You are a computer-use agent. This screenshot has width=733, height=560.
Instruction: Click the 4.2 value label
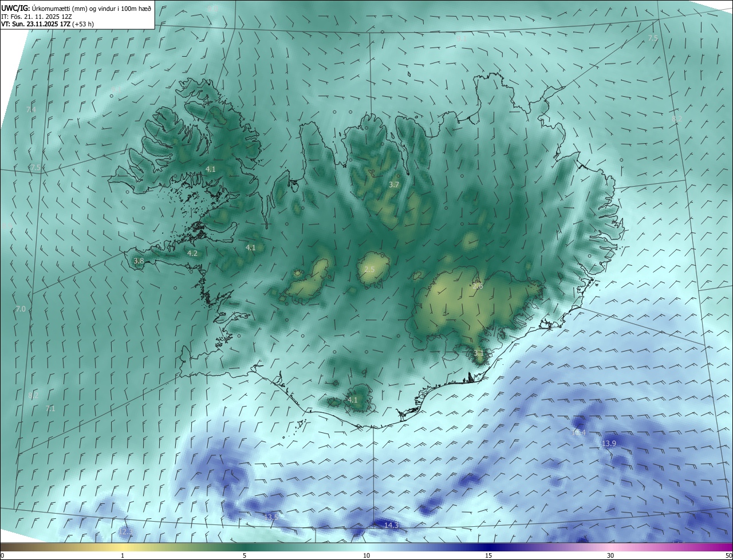(x=192, y=253)
